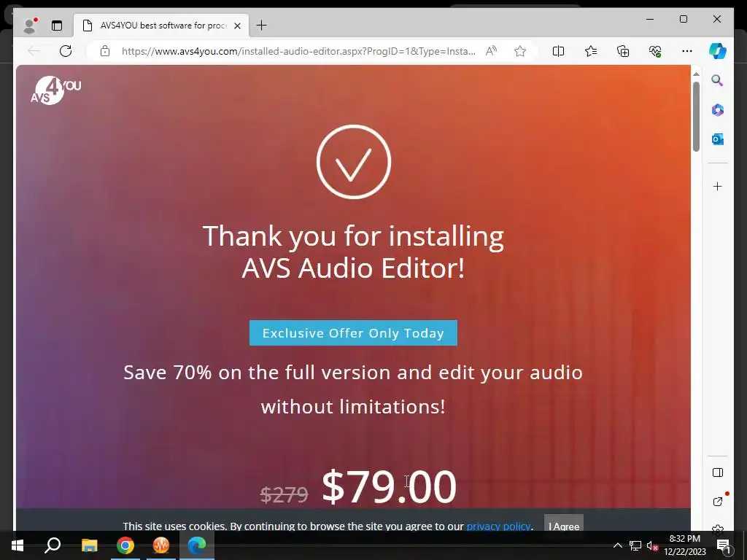The image size is (747, 560).
Task: Open the clock and date display
Action: (685, 545)
